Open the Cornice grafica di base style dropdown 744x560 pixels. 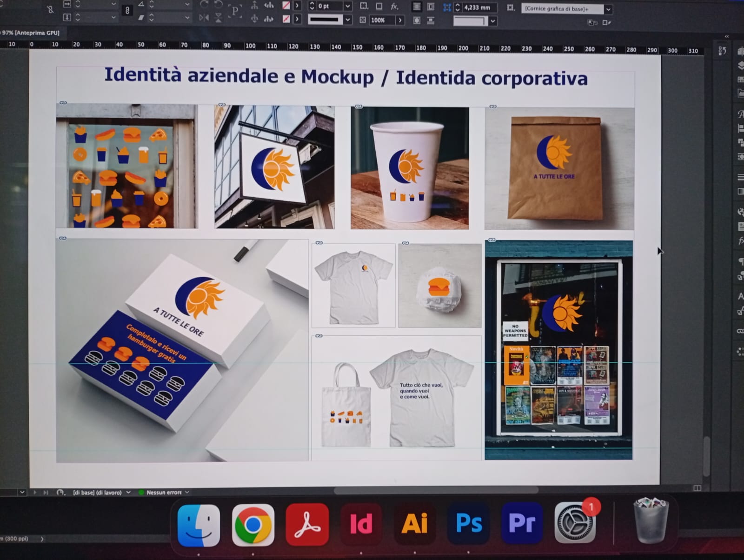pos(608,9)
